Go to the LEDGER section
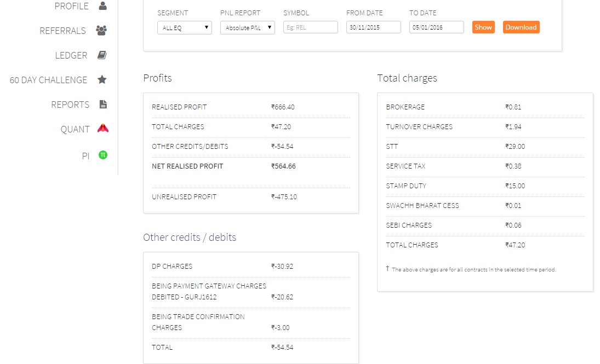Screen dimensions: 600x364 (71, 55)
